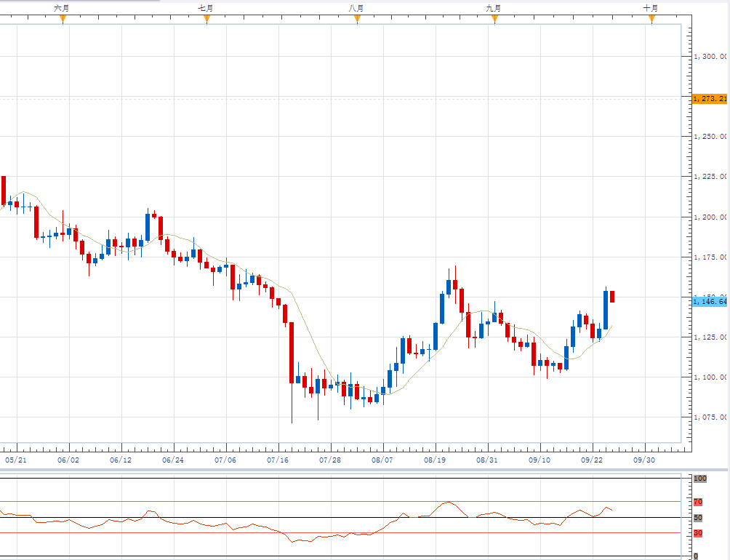Click the 1,225.00 price axis label
This screenshot has width=730, height=560.
point(710,177)
